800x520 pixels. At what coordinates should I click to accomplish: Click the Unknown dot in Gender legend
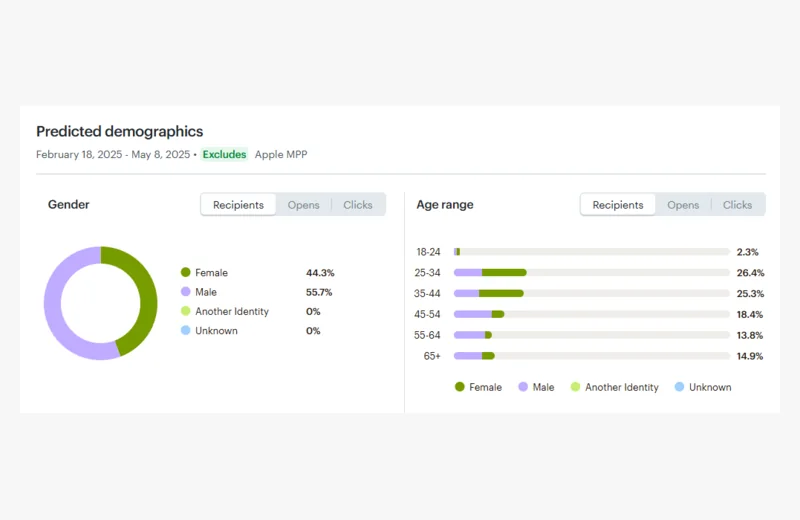(186, 330)
